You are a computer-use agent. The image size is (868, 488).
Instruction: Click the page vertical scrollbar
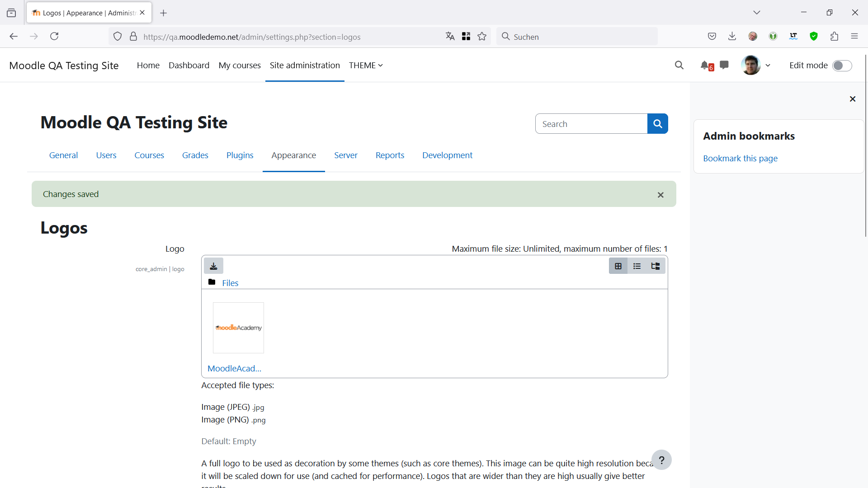[x=866, y=145]
